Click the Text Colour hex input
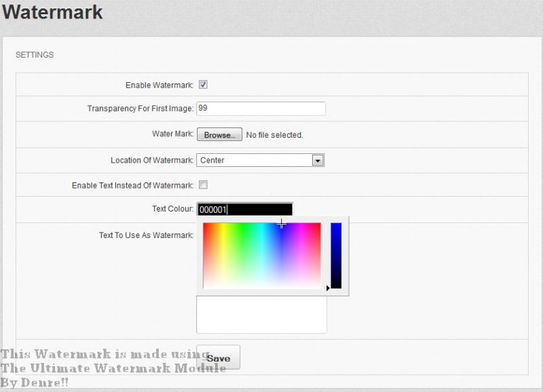Viewport: 543px width, 392px height. pos(245,210)
